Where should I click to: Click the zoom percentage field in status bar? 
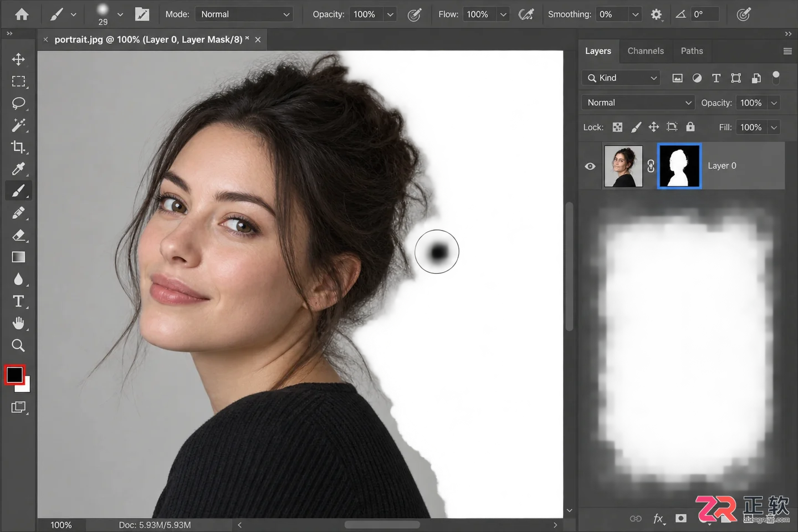[61, 525]
